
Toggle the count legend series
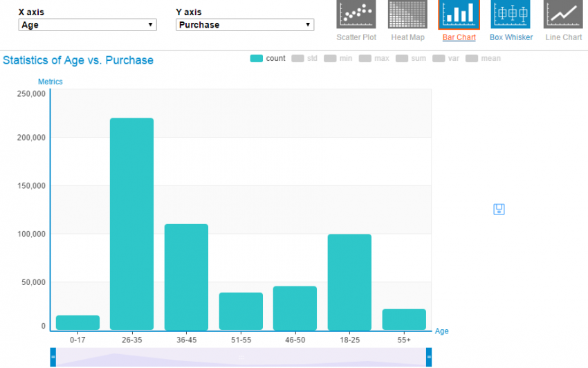pyautogui.click(x=268, y=59)
